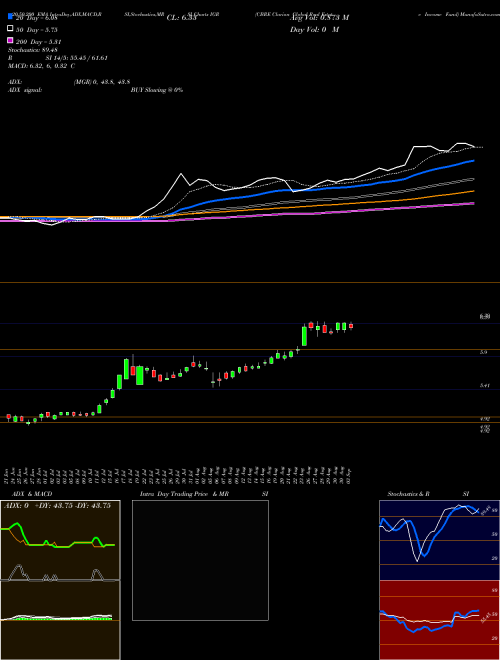Click the 'ADX signal:' label

coord(25,90)
